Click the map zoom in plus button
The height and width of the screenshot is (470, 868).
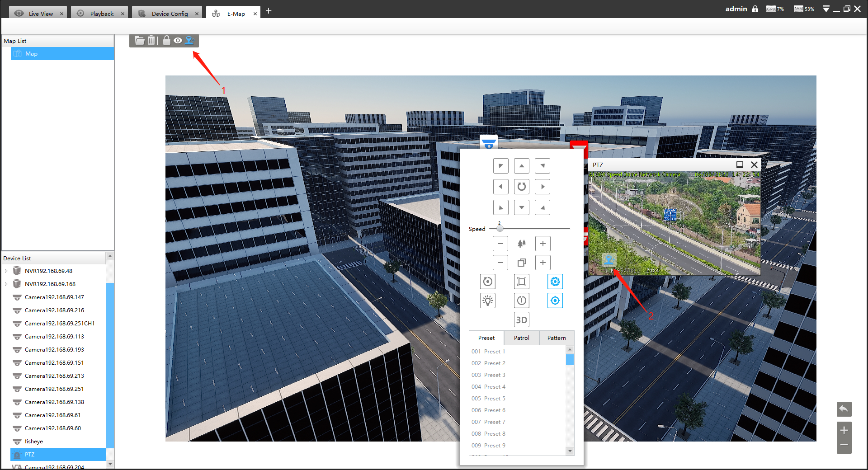(x=844, y=430)
